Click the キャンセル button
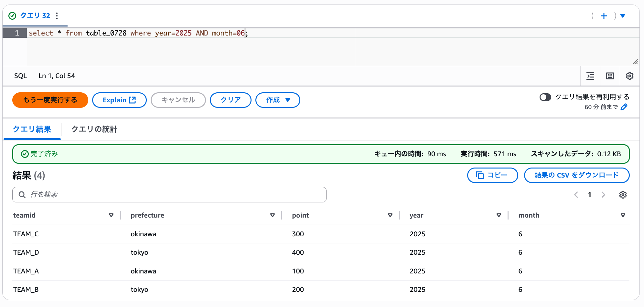This screenshot has width=644, height=307. pos(178,100)
